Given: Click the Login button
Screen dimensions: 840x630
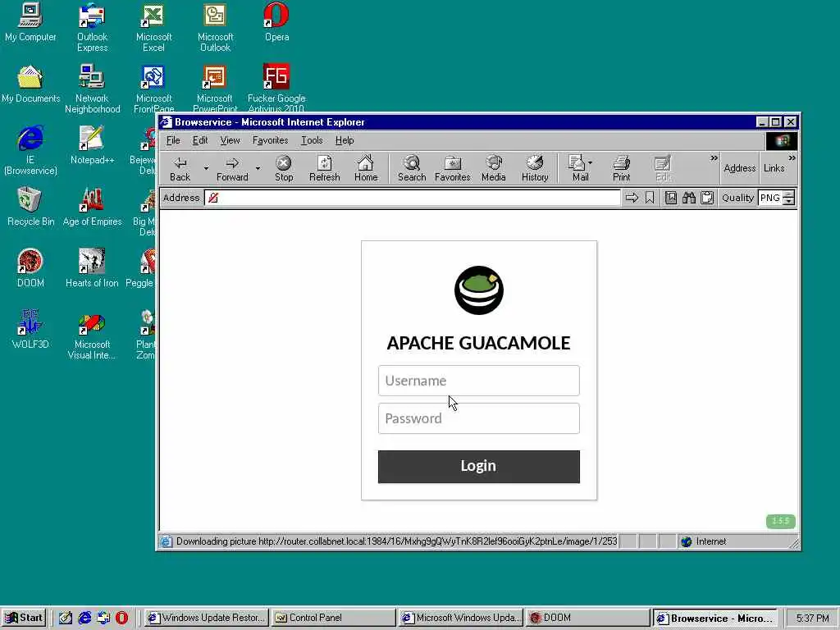Looking at the screenshot, I should [x=478, y=467].
